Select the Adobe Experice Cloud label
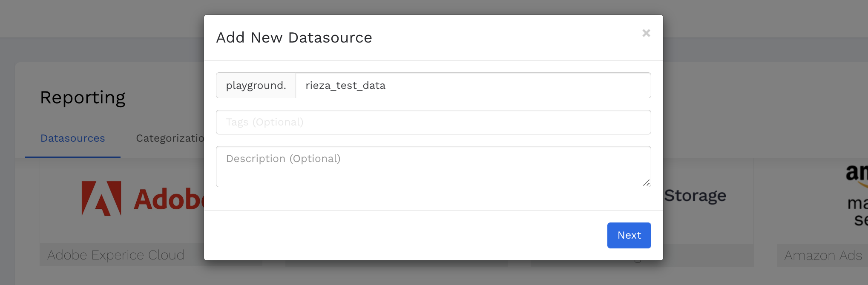 (116, 255)
